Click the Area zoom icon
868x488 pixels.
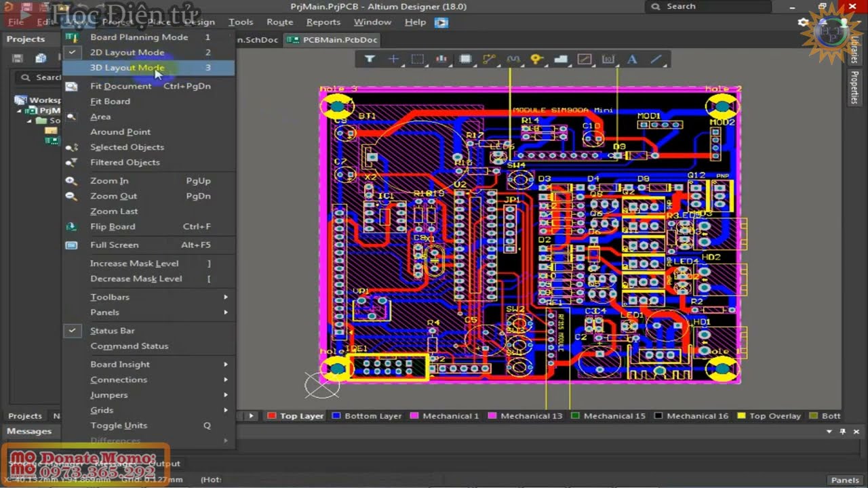pyautogui.click(x=71, y=117)
